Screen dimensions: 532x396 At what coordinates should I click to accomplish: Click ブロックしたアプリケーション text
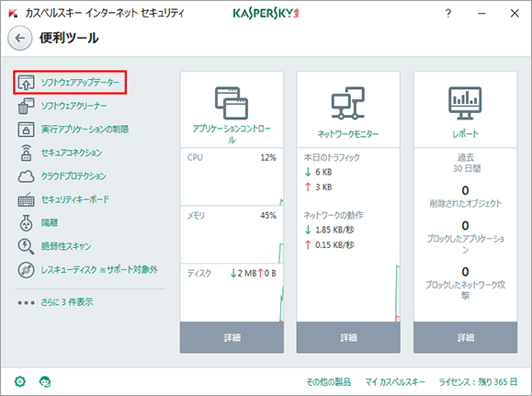coord(465,244)
